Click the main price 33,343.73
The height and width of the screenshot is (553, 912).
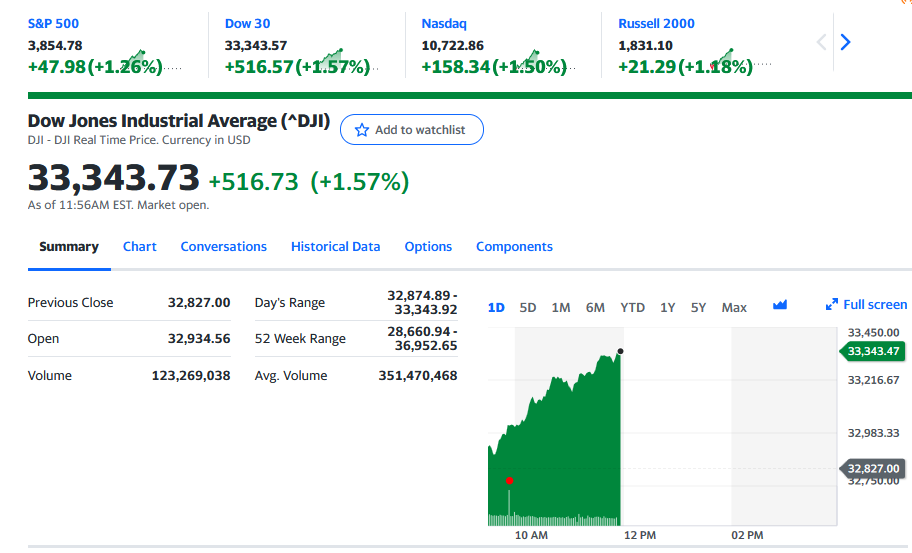click(x=113, y=177)
